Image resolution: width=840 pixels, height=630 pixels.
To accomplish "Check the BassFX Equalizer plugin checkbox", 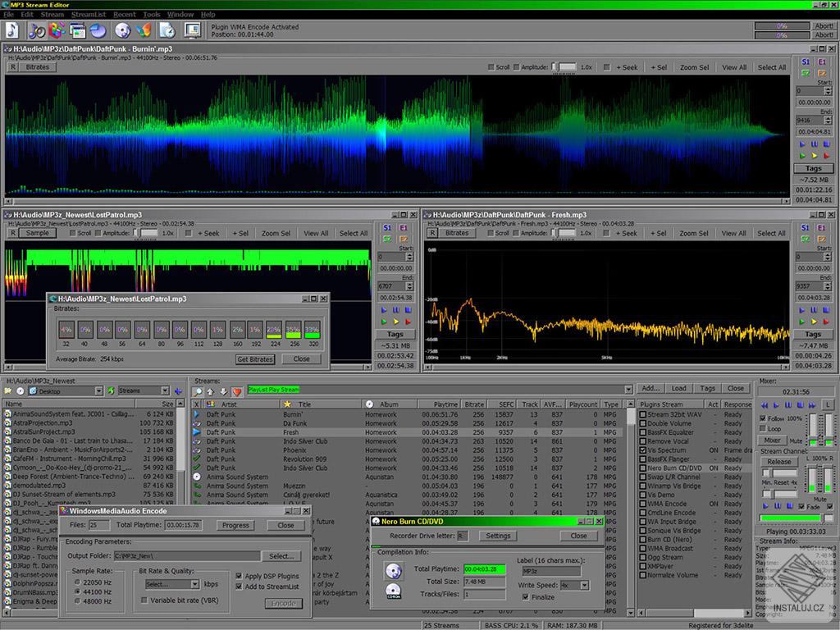I will coord(643,432).
